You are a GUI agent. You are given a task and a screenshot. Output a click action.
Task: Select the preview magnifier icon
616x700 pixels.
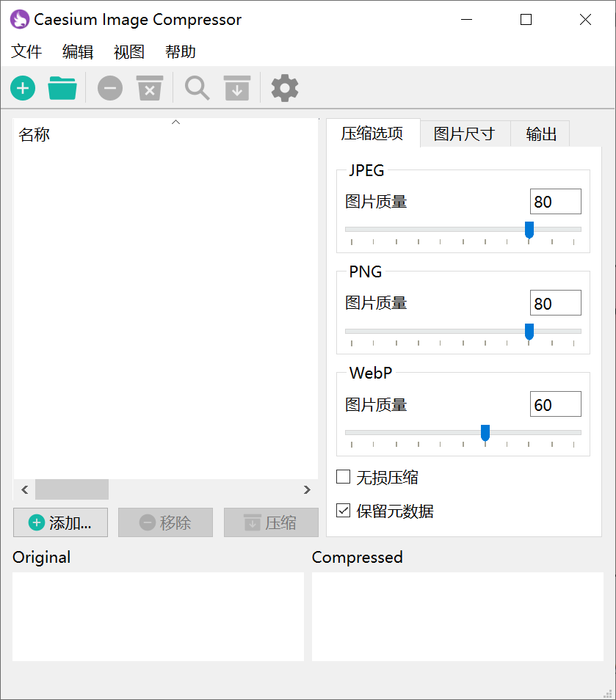click(196, 87)
